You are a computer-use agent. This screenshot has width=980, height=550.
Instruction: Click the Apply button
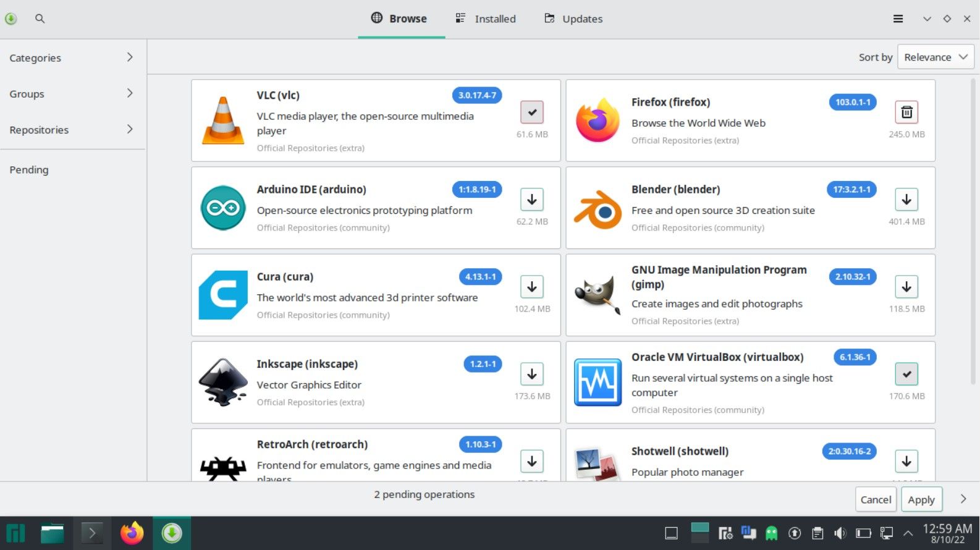(921, 499)
